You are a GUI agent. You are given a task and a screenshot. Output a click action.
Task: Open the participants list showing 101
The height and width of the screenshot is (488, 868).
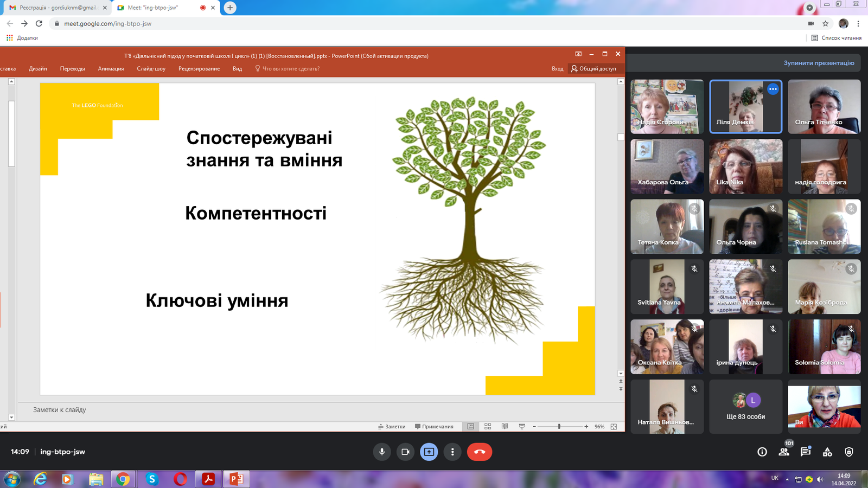(784, 452)
